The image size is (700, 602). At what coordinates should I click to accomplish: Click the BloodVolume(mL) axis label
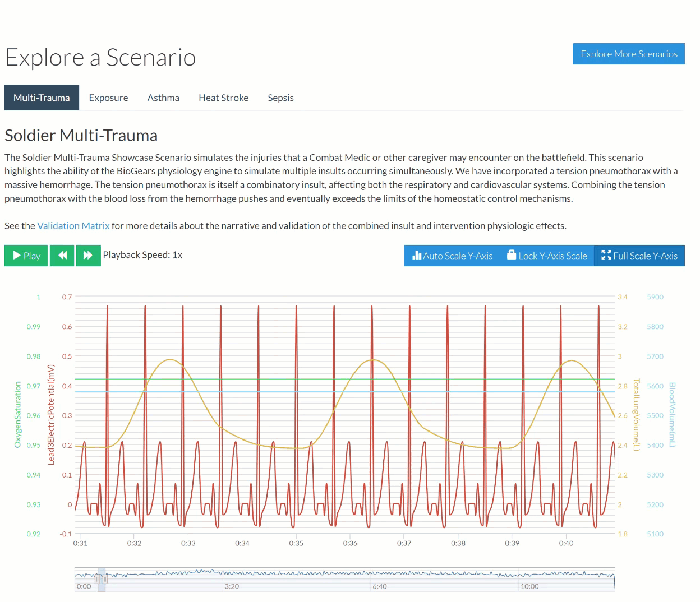click(x=672, y=415)
